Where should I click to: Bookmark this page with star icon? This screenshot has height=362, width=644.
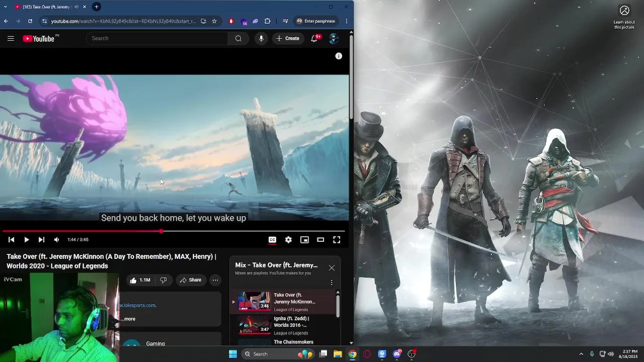214,21
